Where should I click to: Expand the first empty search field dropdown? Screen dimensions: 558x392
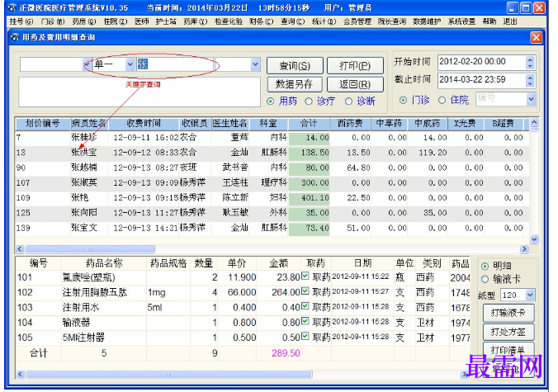[87, 64]
